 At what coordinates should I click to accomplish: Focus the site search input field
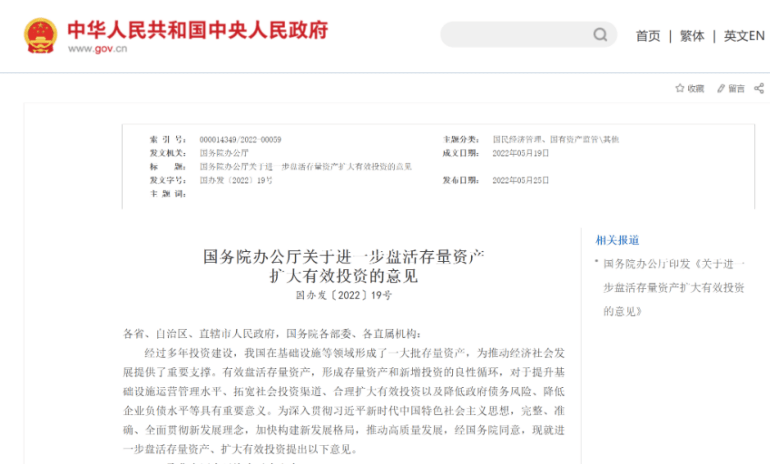[x=515, y=35]
